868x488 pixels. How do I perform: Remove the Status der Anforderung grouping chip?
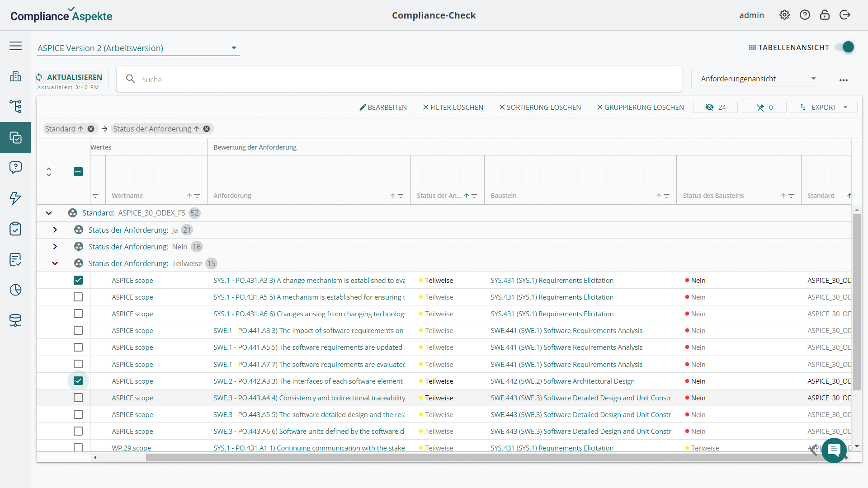pyautogui.click(x=207, y=129)
